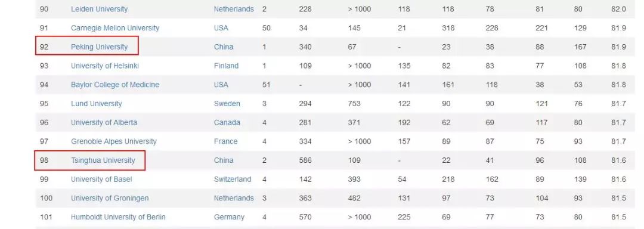Viewport: 644px width, 229px height.
Task: Open the University of Helsinki link
Action: (105, 66)
